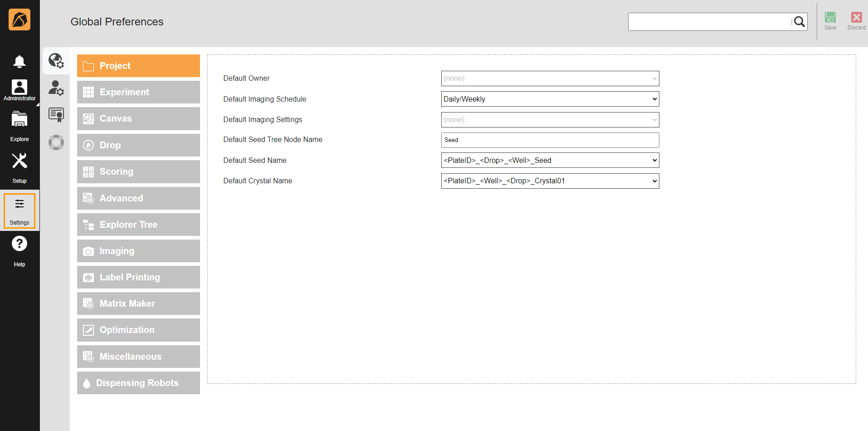Click the notifications bell icon
Viewport: 868px width, 431px height.
[19, 61]
